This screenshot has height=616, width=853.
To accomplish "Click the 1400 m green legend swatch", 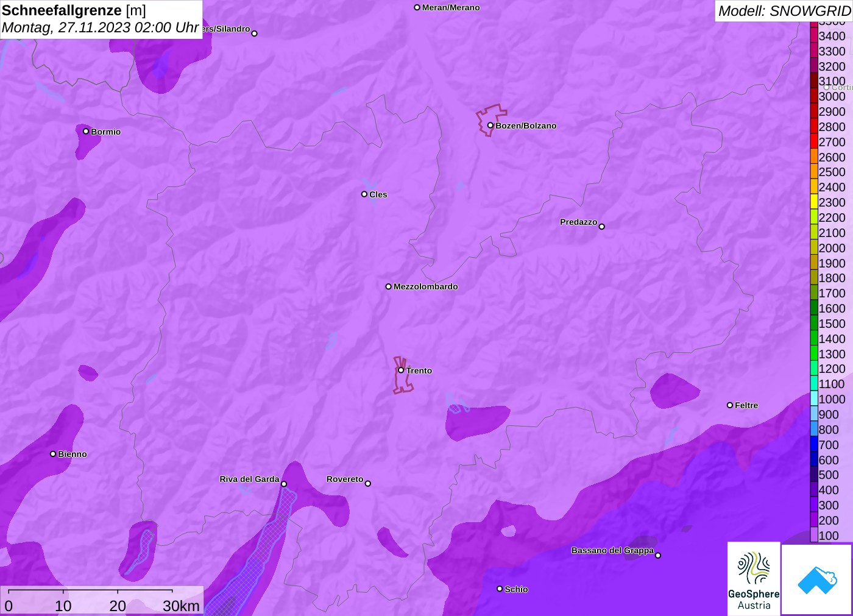I will (814, 338).
